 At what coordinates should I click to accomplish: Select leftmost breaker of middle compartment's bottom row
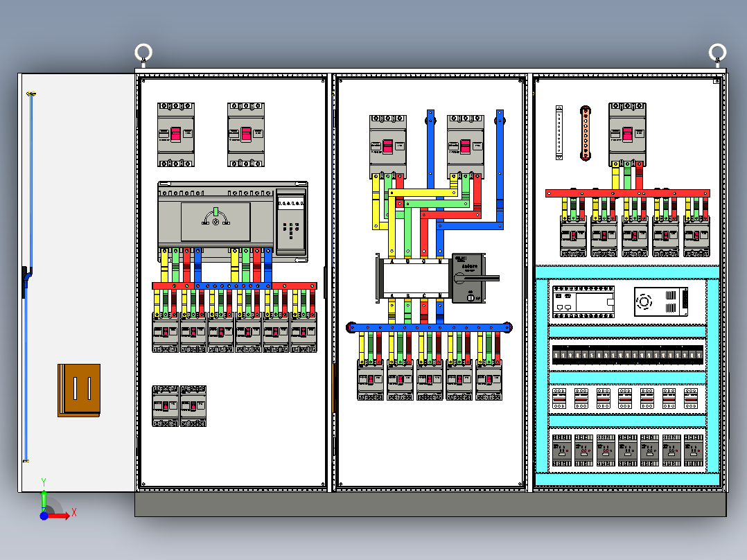pyautogui.click(x=370, y=380)
